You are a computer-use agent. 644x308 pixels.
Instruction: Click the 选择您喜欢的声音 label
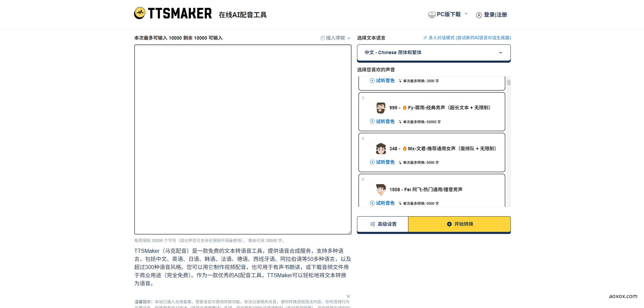pos(376,70)
